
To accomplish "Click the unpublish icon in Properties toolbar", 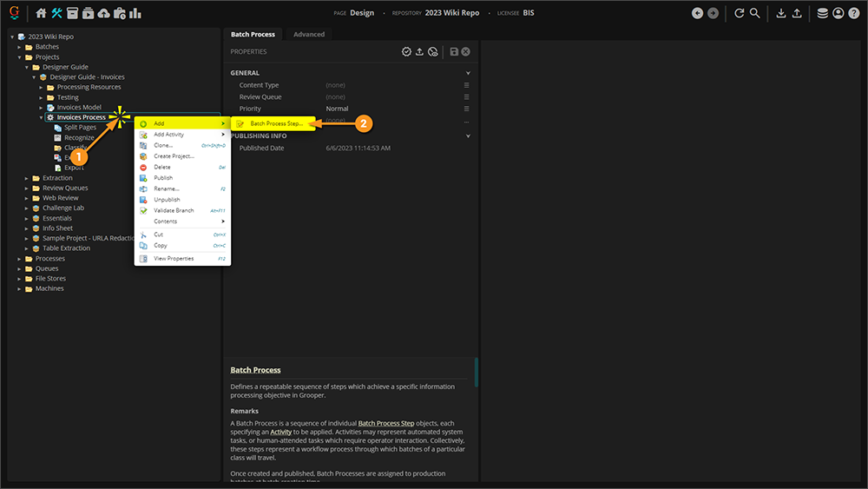I will click(x=433, y=51).
